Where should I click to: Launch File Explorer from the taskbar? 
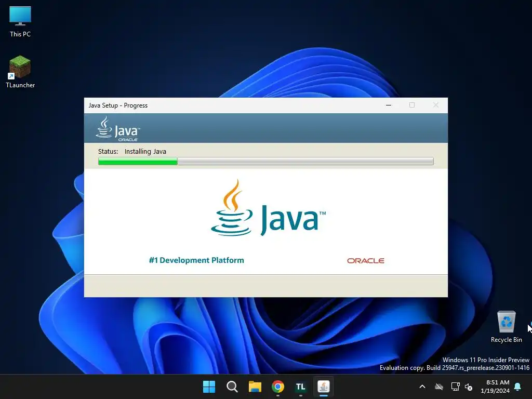[x=255, y=387]
